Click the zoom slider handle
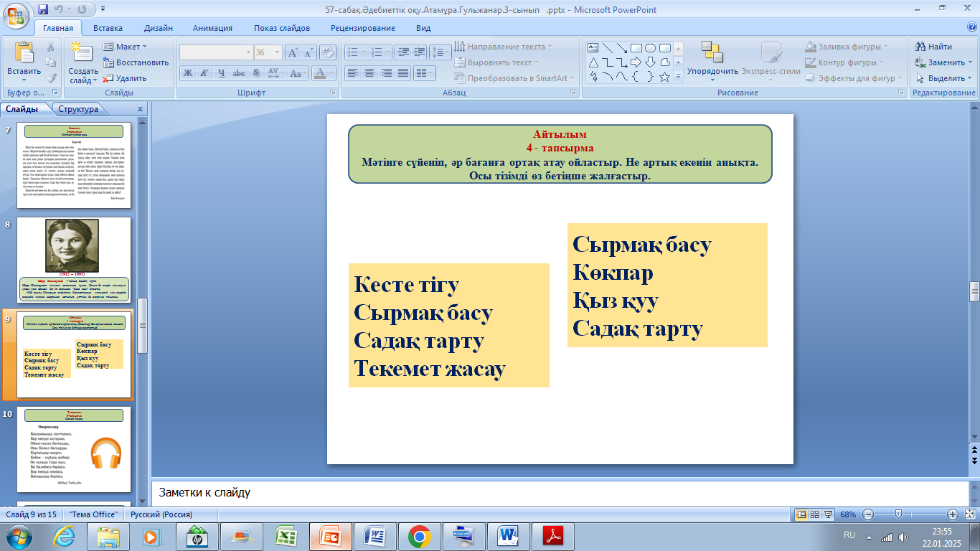 click(x=898, y=514)
